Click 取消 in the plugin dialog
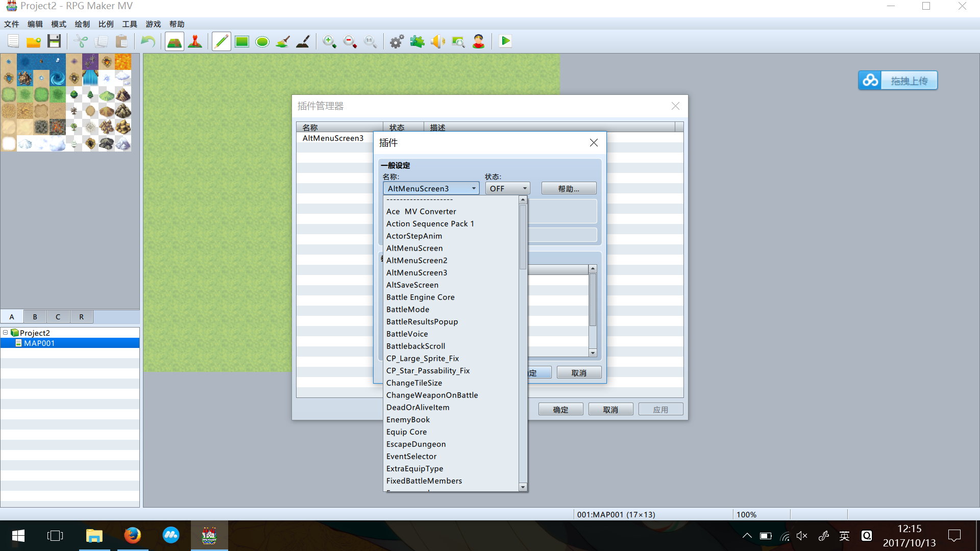Image resolution: width=980 pixels, height=551 pixels. [579, 372]
